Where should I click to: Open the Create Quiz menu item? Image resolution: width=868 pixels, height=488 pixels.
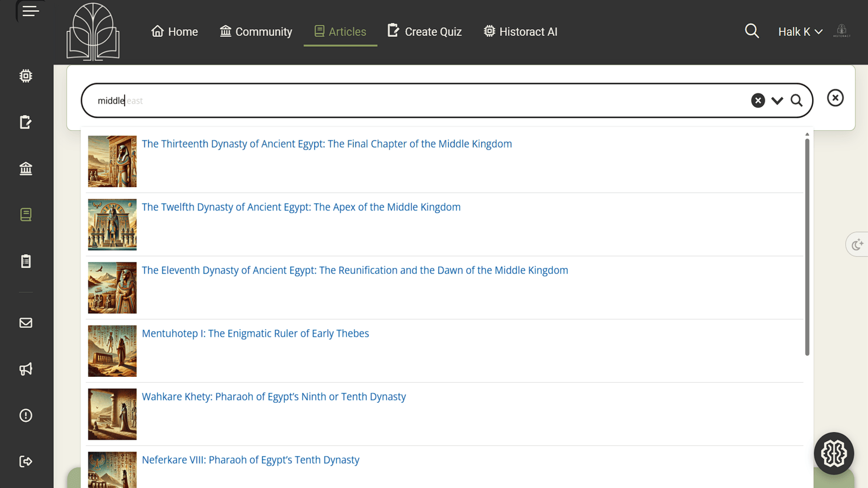pyautogui.click(x=425, y=31)
